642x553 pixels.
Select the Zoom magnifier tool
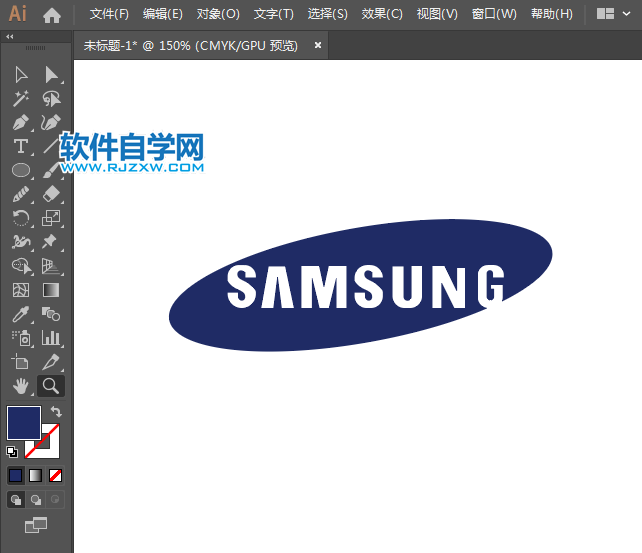coord(51,386)
